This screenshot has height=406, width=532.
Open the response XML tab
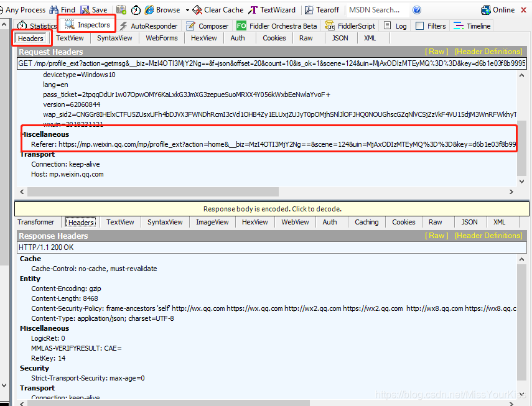click(500, 222)
